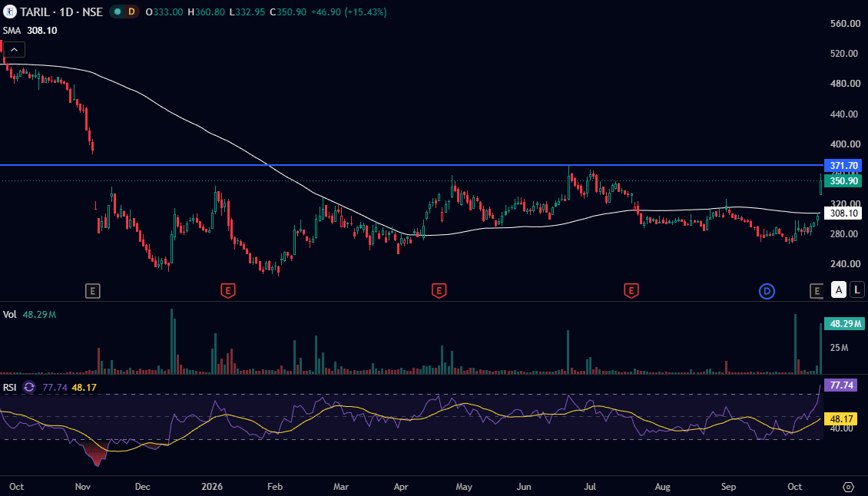Click the Sep label on the time axis
This screenshot has width=868, height=496.
coord(728,487)
